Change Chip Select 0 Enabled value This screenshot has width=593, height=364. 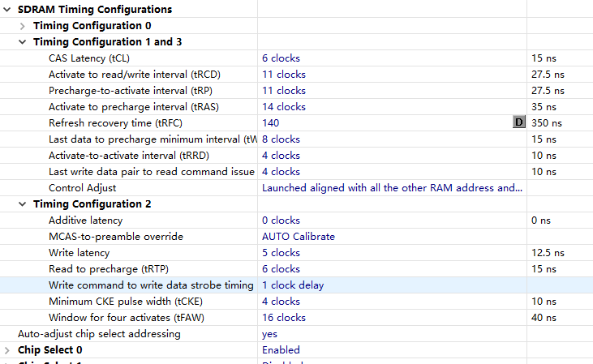(x=281, y=350)
